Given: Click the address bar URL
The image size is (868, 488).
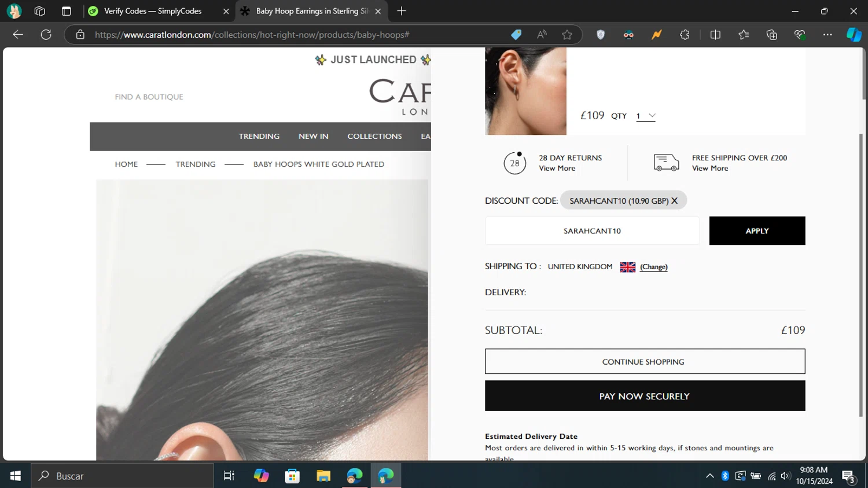Looking at the screenshot, I should (252, 35).
